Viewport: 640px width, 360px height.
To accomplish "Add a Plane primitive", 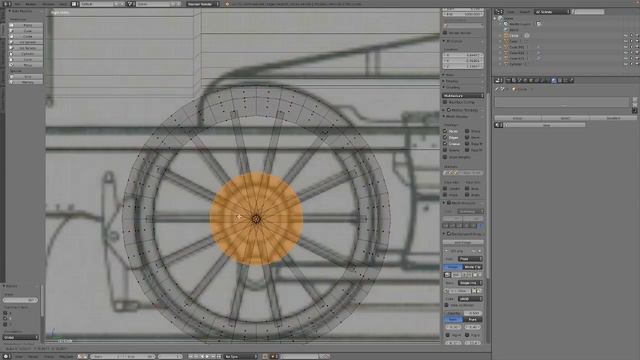I will point(26,25).
